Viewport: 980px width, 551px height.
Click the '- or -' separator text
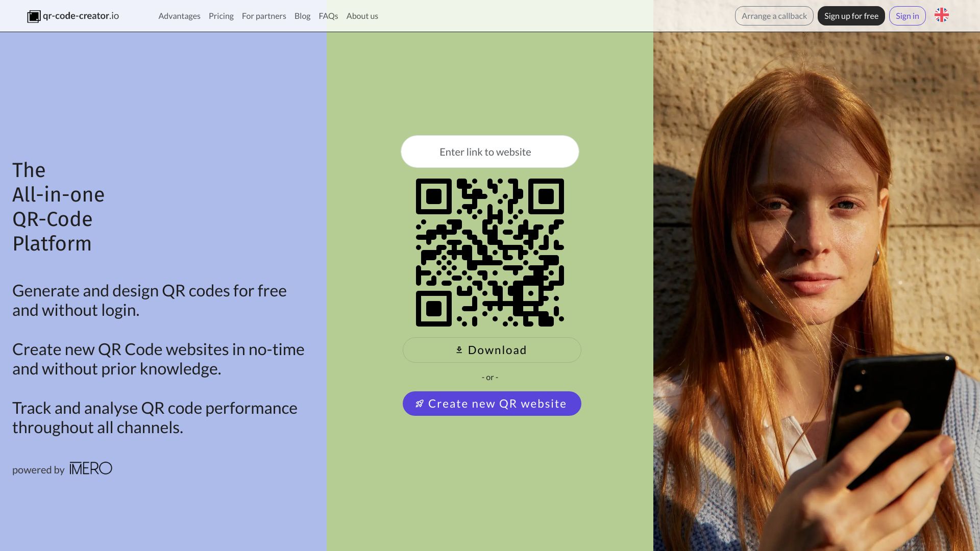[489, 378]
